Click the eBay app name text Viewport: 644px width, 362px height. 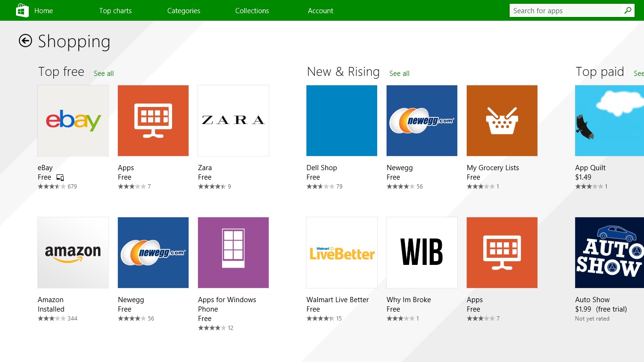coord(45,168)
